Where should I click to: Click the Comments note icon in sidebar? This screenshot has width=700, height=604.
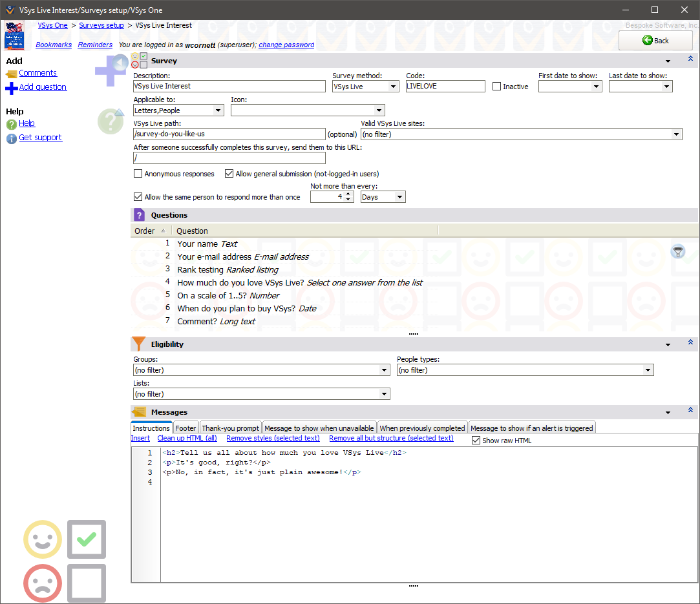point(11,74)
